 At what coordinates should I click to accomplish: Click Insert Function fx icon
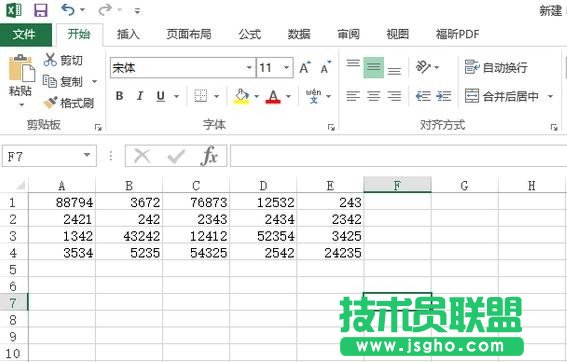click(x=209, y=156)
